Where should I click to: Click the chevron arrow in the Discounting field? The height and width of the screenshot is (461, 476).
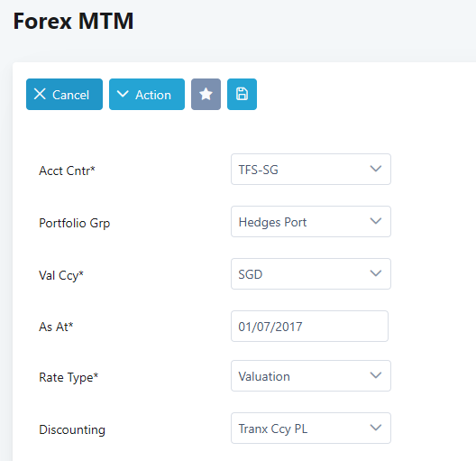[376, 428]
